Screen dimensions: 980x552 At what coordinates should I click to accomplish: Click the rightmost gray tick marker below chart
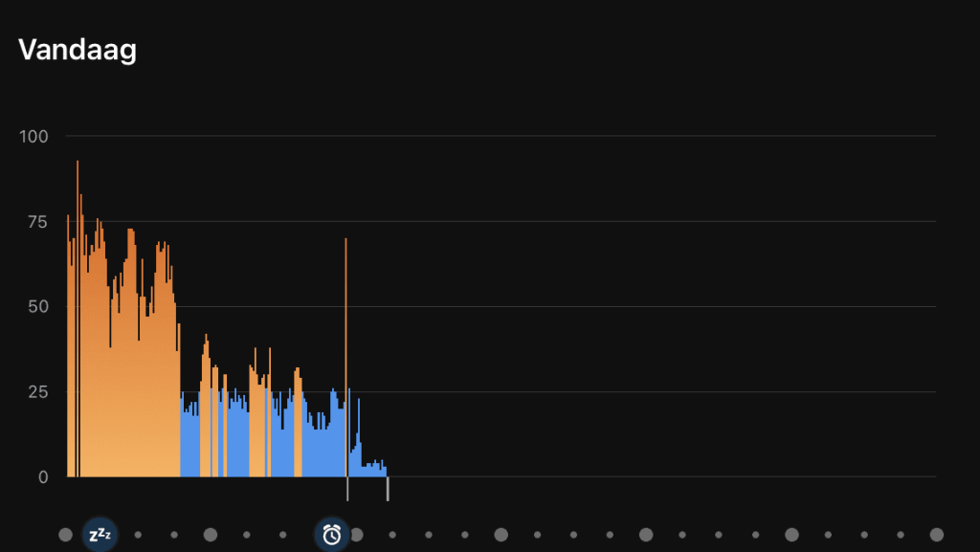[x=388, y=489]
